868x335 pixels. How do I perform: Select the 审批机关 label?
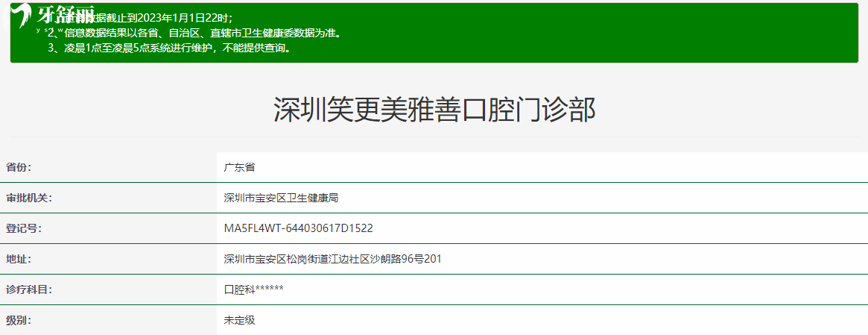coord(29,198)
